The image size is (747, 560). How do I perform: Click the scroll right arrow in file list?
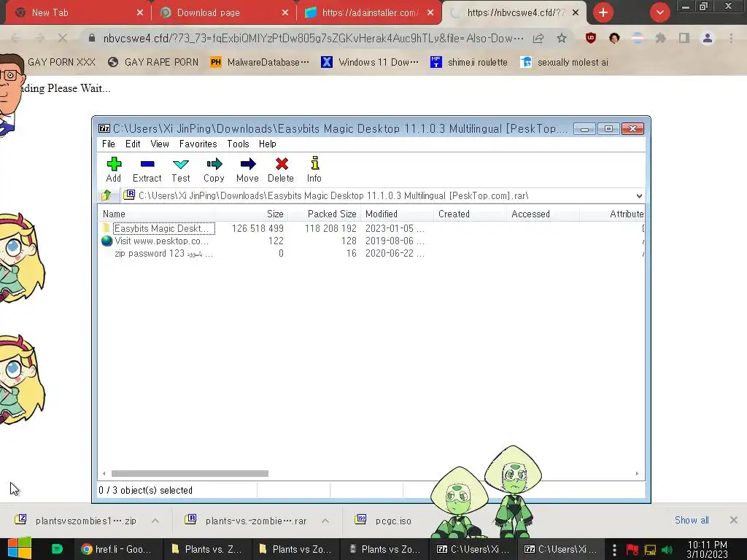pos(637,473)
